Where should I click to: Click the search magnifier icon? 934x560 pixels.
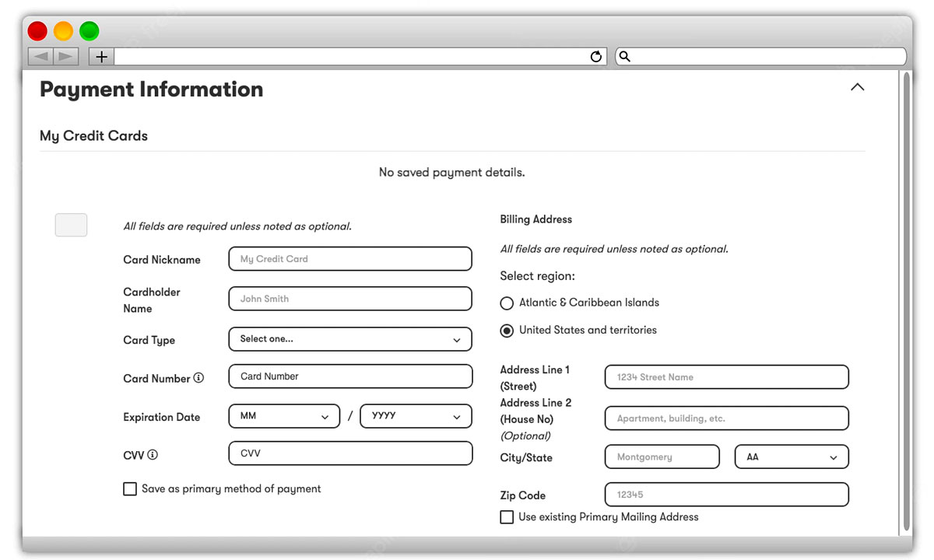(x=624, y=57)
